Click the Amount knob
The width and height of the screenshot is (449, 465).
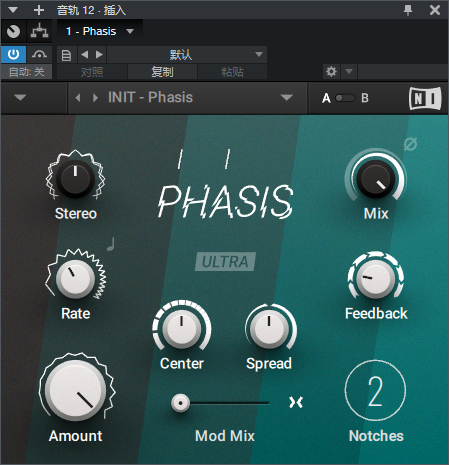click(x=76, y=390)
